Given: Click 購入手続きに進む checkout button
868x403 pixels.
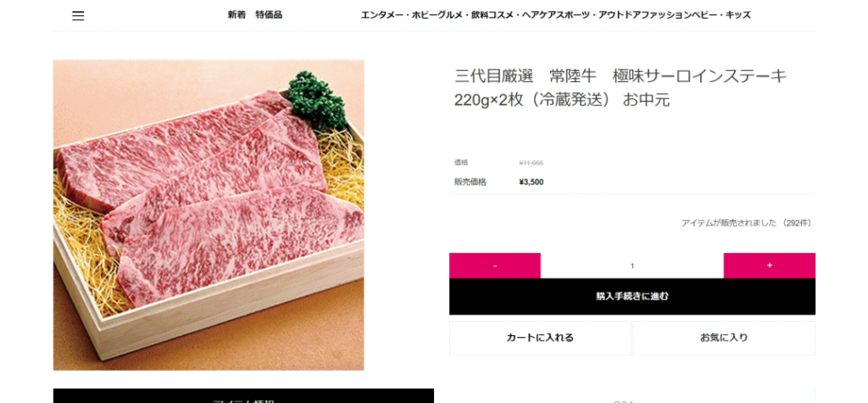Looking at the screenshot, I should (632, 296).
